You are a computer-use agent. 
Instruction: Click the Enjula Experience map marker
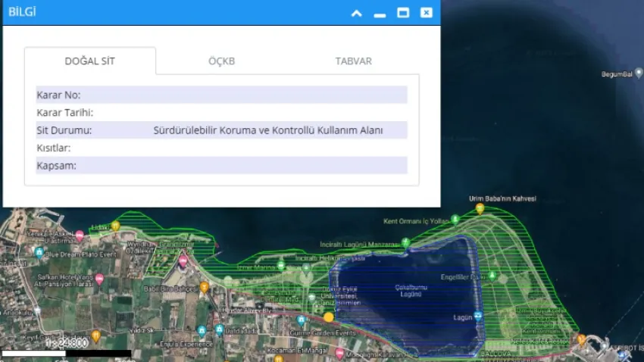coord(202,332)
